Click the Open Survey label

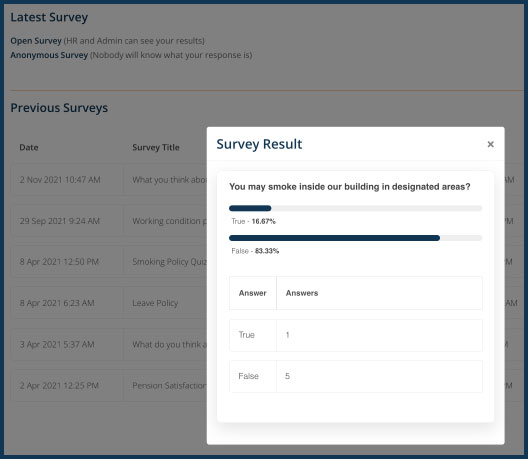pyautogui.click(x=36, y=41)
